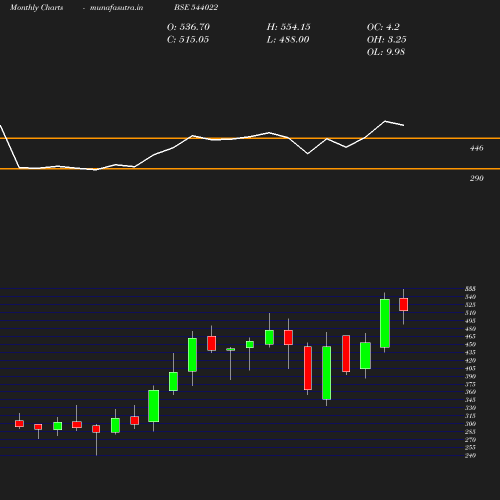Click the 360 price axis label
The width and height of the screenshot is (500, 500).
[470, 392]
